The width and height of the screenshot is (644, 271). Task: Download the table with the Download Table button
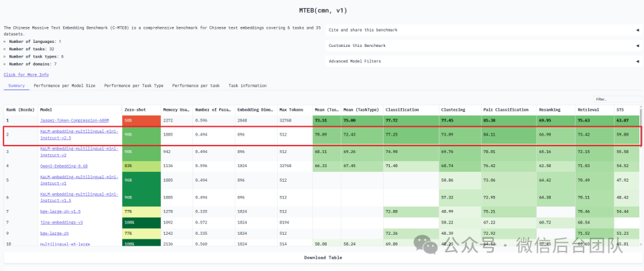point(323,258)
